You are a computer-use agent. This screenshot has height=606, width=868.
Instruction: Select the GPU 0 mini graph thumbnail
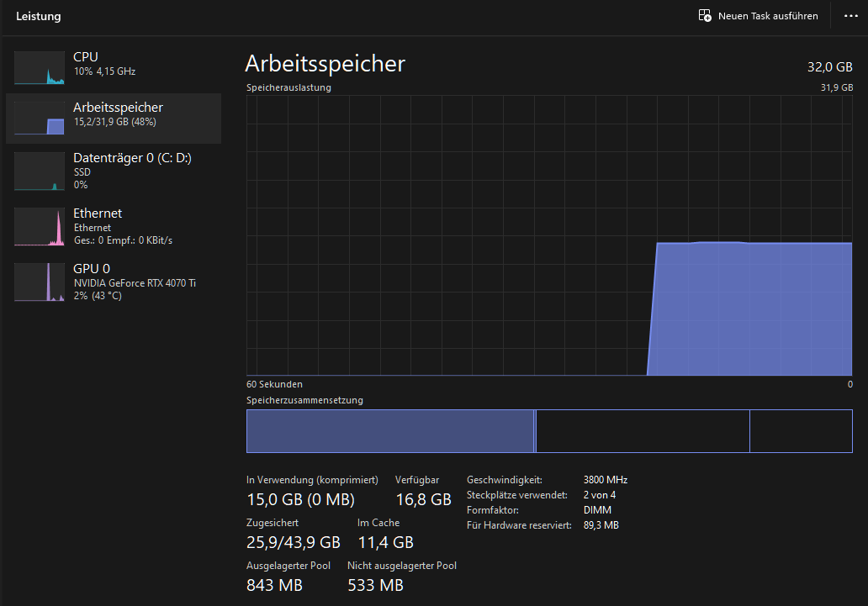pos(40,282)
